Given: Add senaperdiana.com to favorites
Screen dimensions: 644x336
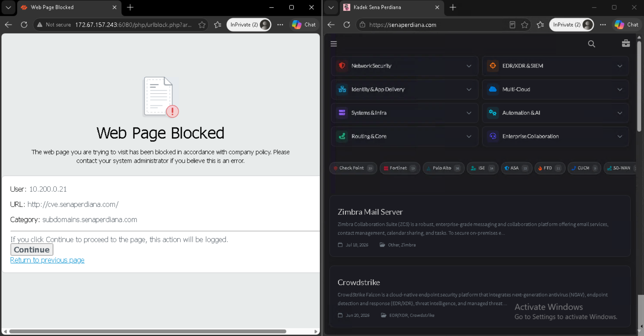Looking at the screenshot, I should point(525,25).
